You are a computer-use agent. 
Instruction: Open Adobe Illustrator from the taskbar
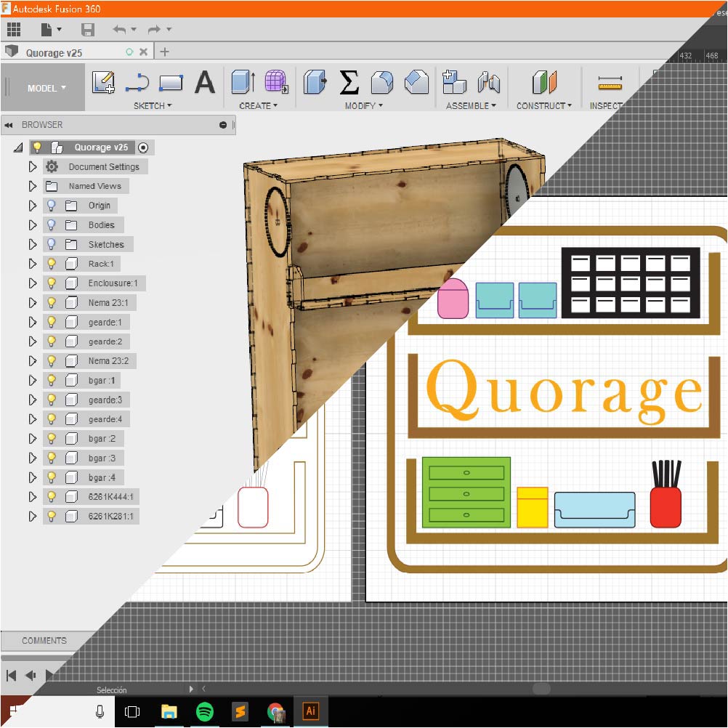pos(311,711)
